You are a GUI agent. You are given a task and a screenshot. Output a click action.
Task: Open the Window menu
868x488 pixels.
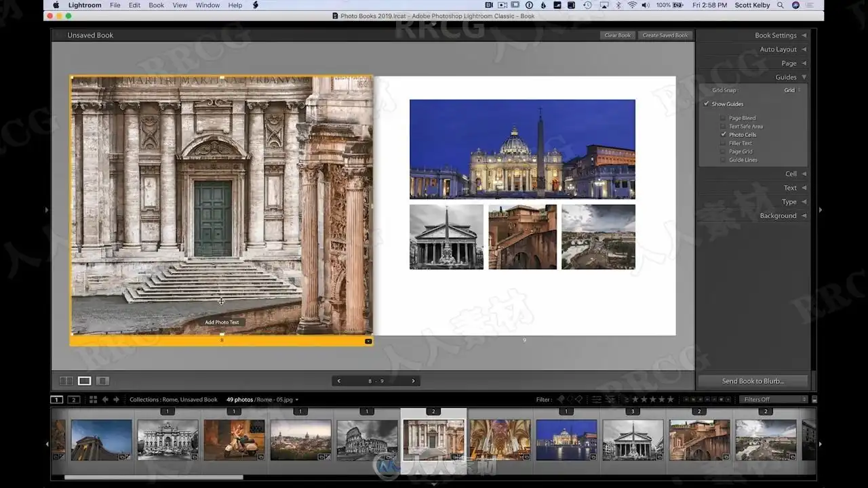pos(208,5)
